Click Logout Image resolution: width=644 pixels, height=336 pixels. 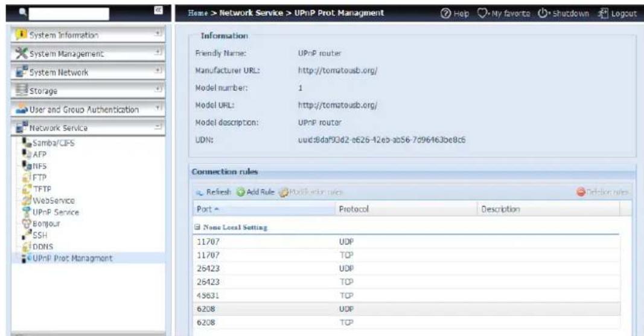coord(617,13)
